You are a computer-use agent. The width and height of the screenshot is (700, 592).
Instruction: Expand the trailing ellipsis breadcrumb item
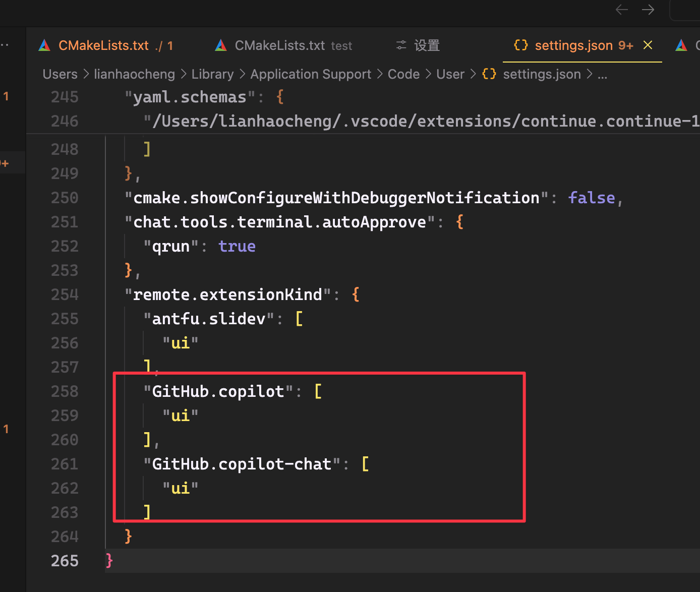602,74
